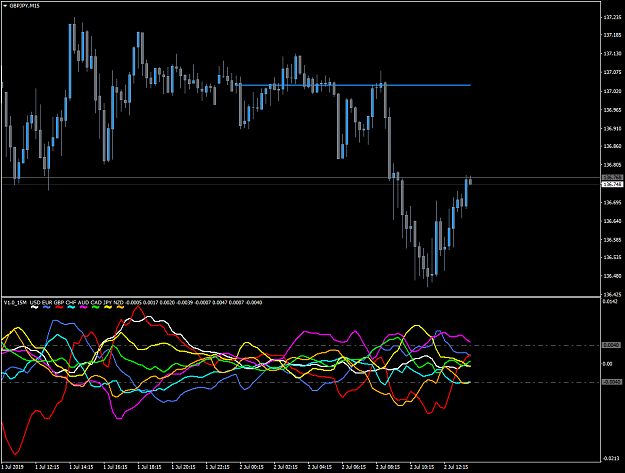Click the 2 Jul 10:15 time label
Screen dimensions: 625x473
point(422,467)
